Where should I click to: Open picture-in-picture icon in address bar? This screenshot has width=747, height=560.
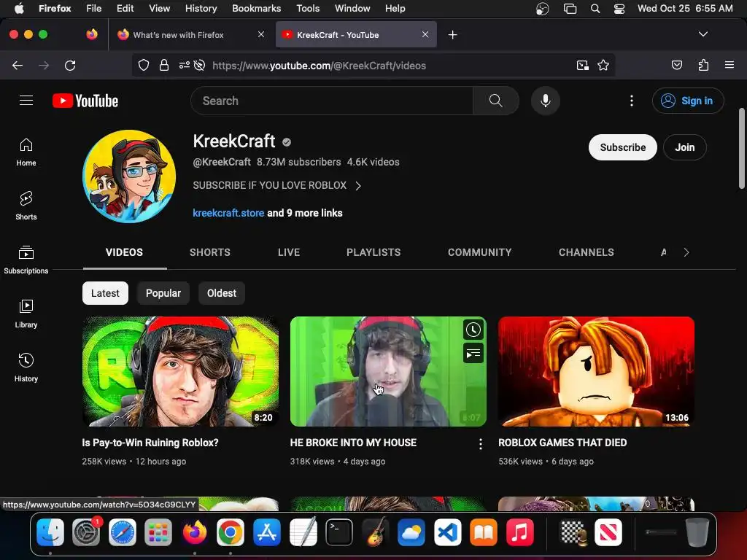pyautogui.click(x=582, y=65)
